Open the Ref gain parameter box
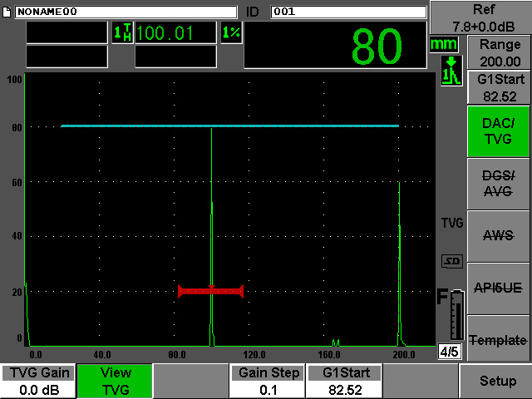 480,17
